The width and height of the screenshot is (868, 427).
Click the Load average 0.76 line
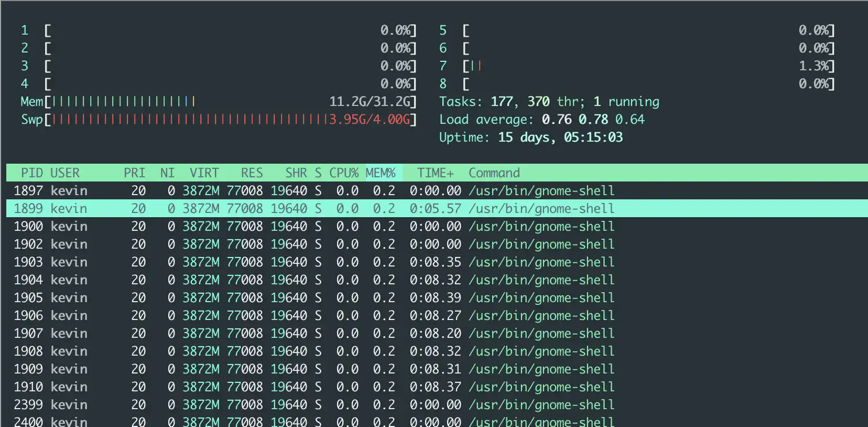point(542,120)
